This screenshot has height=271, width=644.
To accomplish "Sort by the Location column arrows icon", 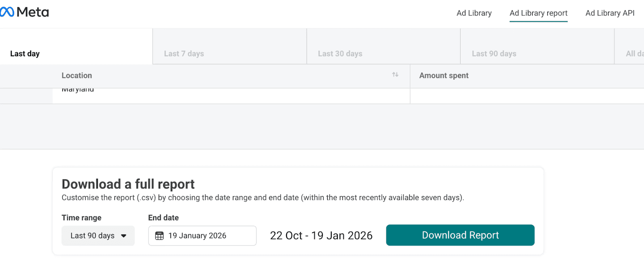I will click(395, 75).
